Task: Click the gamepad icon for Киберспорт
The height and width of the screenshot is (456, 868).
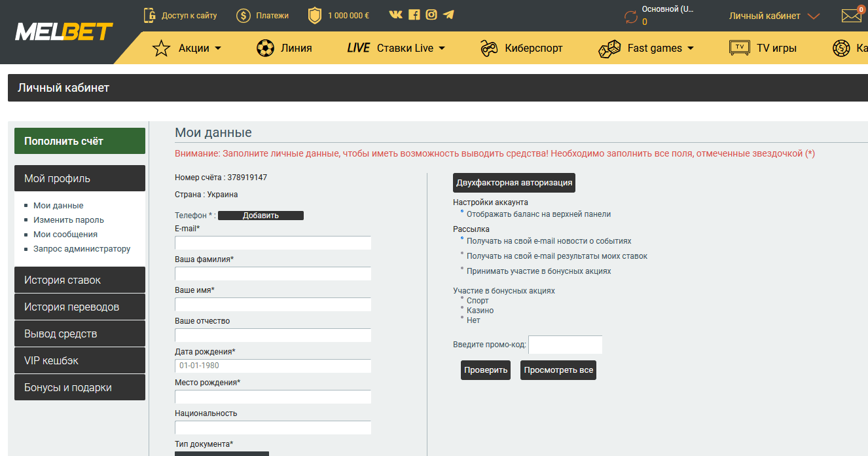Action: click(x=489, y=48)
